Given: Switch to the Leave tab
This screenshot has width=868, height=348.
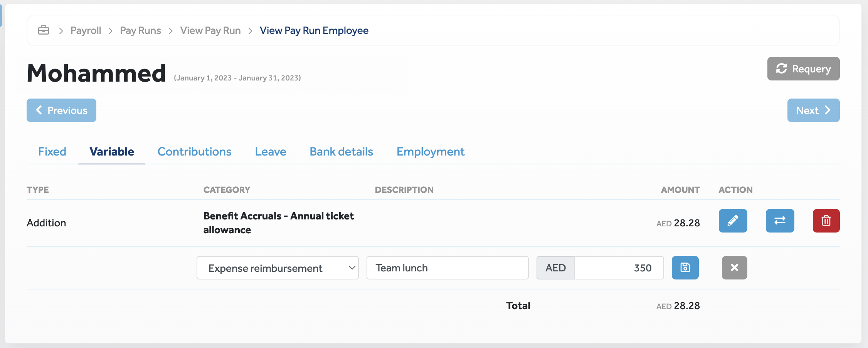Looking at the screenshot, I should pos(271,151).
